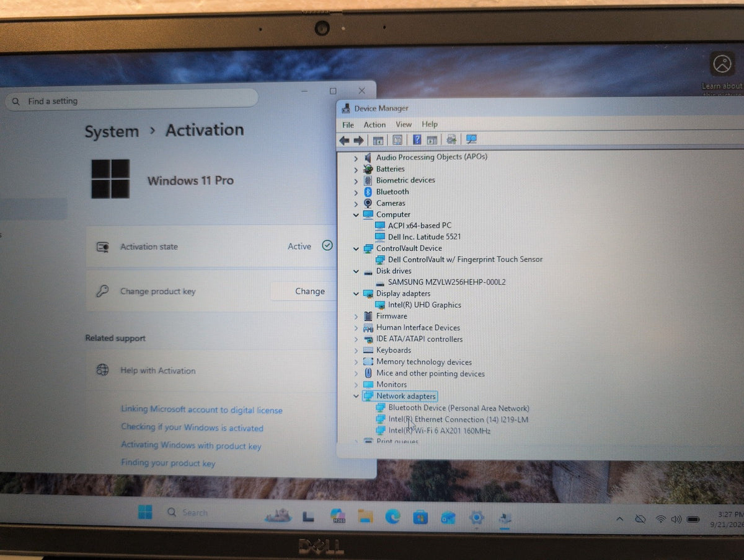Toggle the Show/Hide Action Pane toolbar icon
The width and height of the screenshot is (744, 560).
(x=432, y=141)
